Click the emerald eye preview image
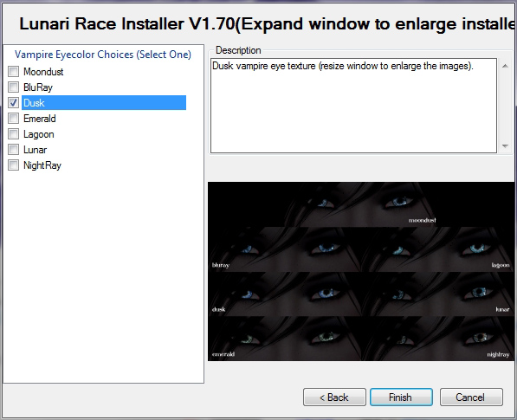The width and height of the screenshot is (517, 420). tap(285, 339)
